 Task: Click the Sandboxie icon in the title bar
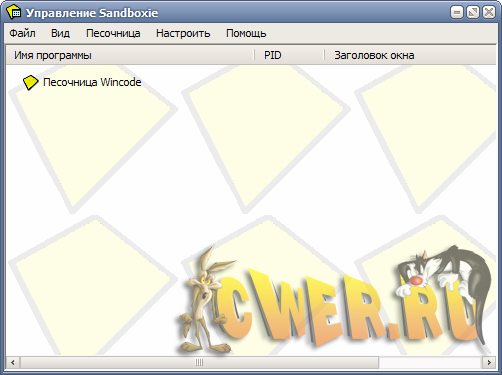click(x=14, y=12)
